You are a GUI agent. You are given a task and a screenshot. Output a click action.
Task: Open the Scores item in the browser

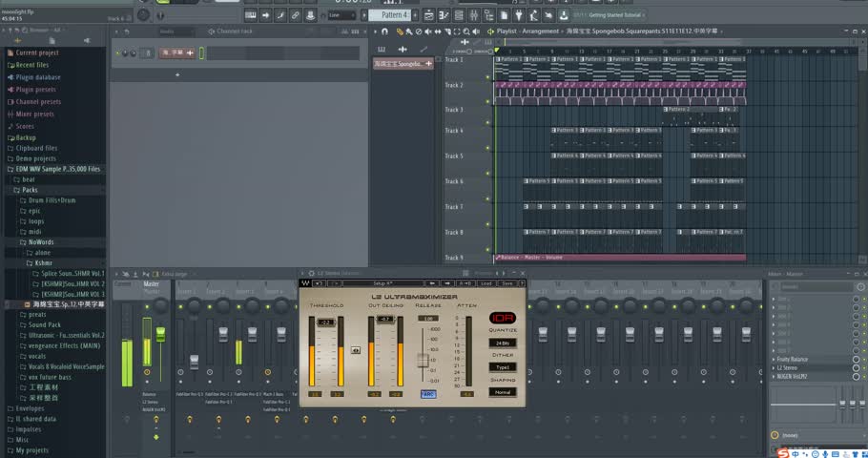pyautogui.click(x=25, y=126)
